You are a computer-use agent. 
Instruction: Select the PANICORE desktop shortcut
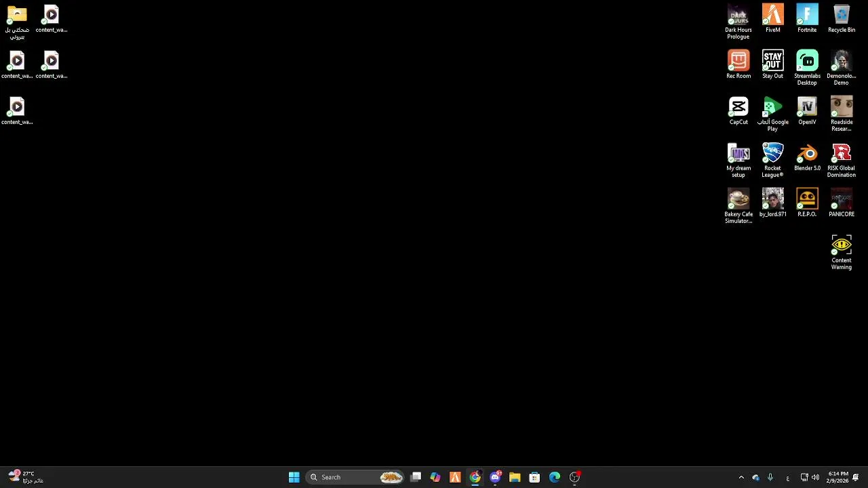pyautogui.click(x=842, y=203)
